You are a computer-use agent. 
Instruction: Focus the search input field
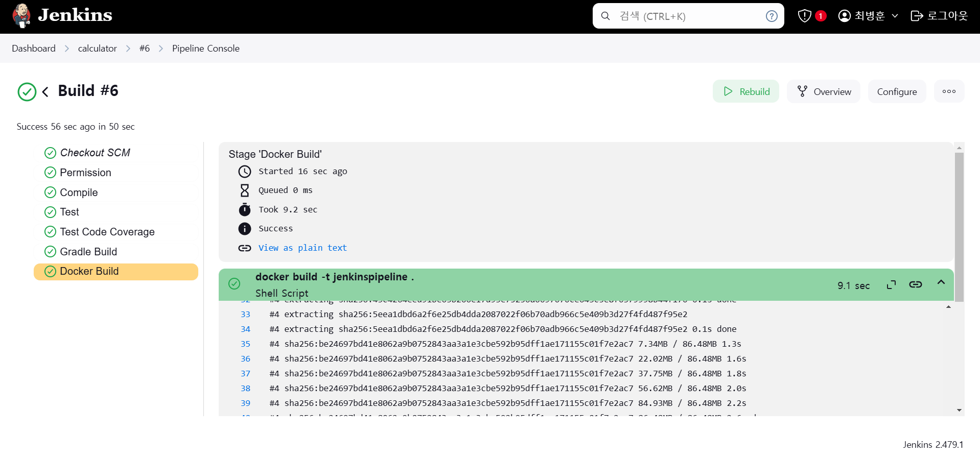coord(688,16)
